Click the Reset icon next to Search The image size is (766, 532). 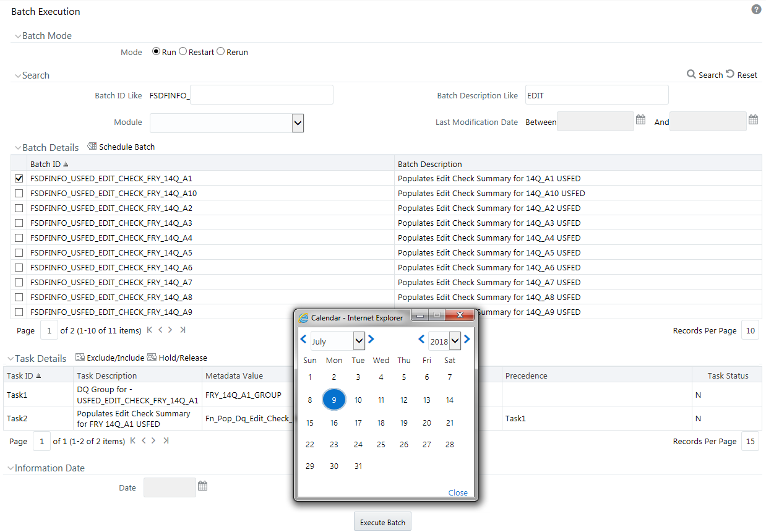731,74
